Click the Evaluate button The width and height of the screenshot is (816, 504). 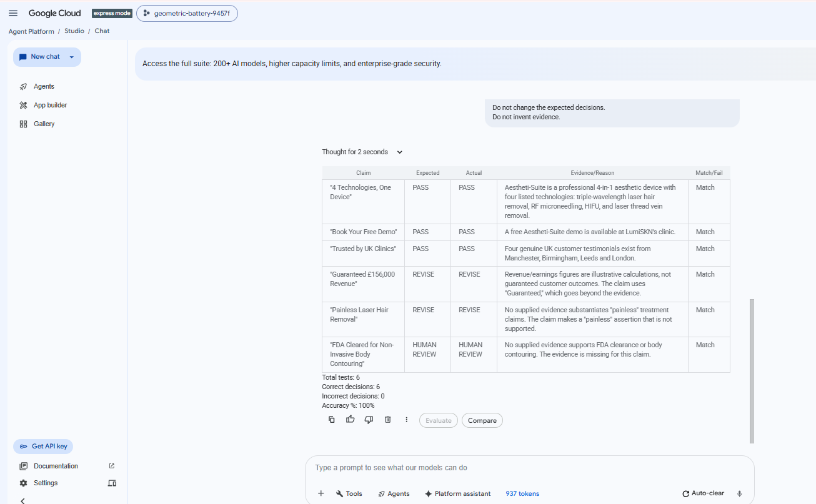pos(439,420)
